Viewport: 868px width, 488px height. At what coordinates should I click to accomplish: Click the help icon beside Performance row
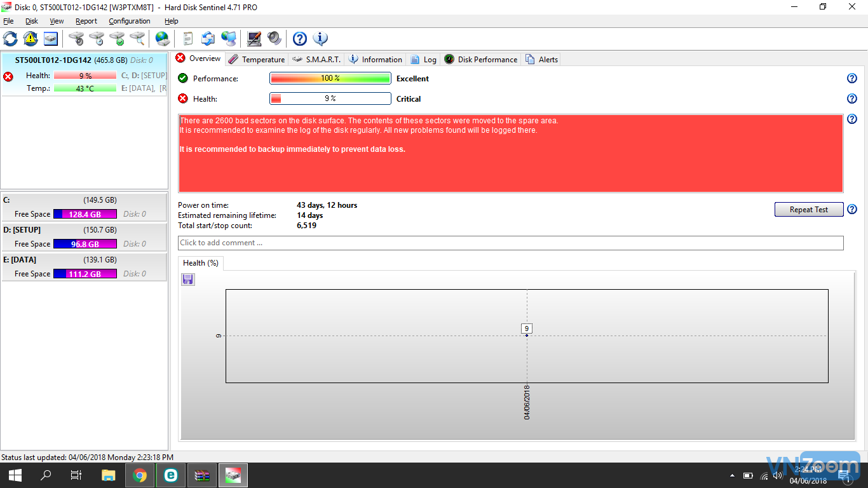click(x=852, y=78)
